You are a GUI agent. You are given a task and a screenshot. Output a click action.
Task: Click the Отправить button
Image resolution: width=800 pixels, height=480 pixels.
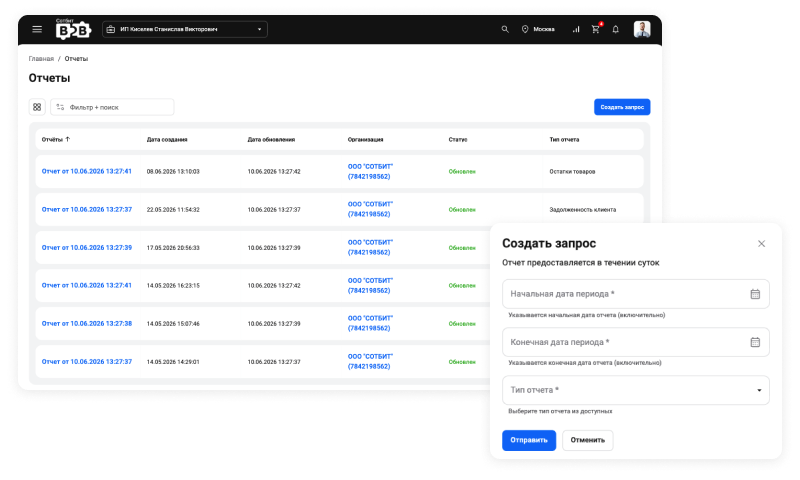tap(529, 440)
